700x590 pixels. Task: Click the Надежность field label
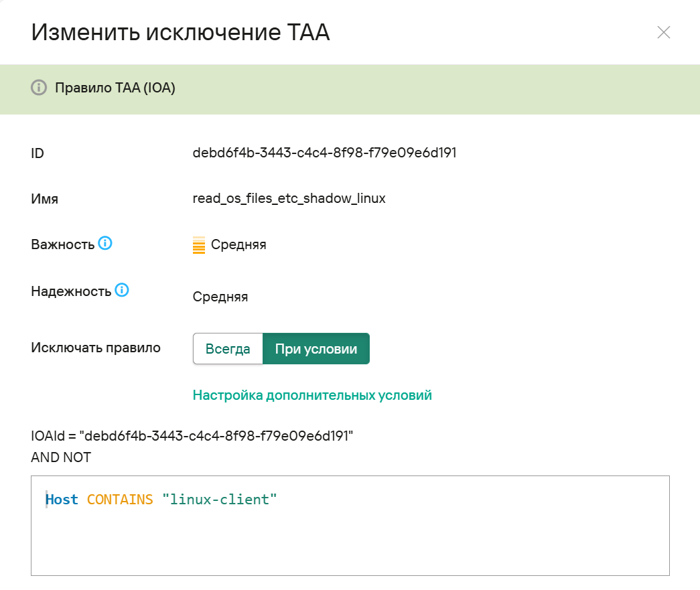tap(71, 291)
